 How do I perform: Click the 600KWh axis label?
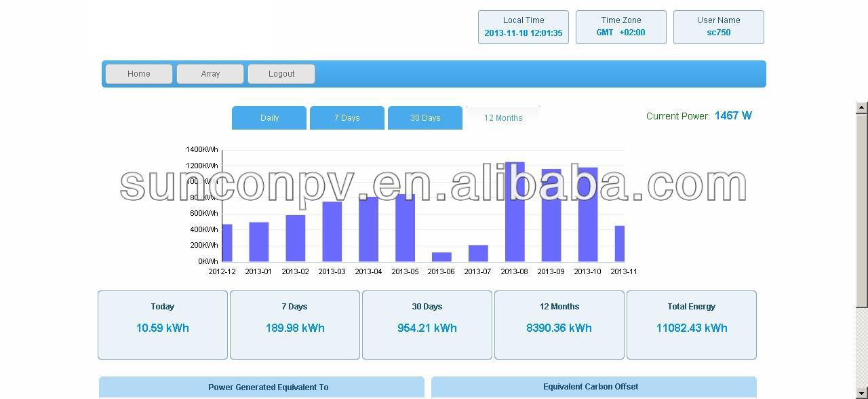click(204, 213)
